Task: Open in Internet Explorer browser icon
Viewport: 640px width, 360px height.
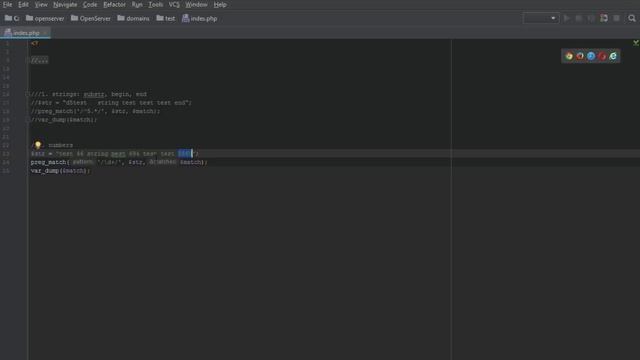Action: point(613,56)
